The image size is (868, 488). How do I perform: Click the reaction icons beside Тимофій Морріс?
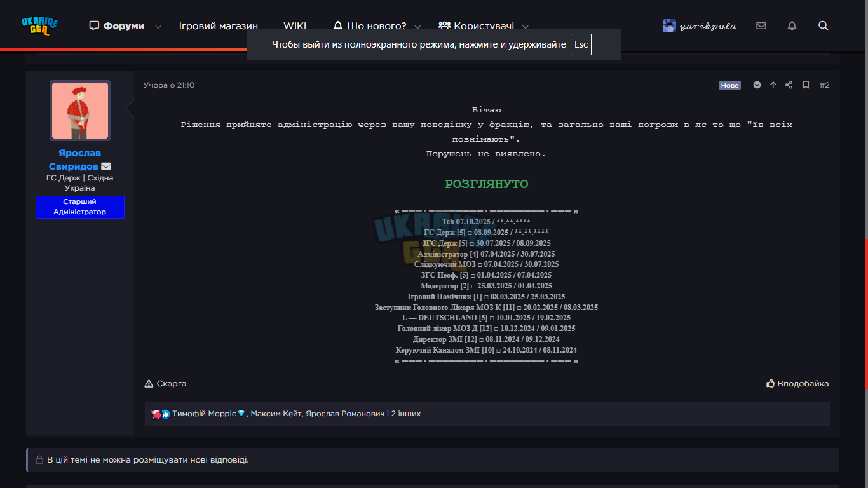tap(161, 414)
